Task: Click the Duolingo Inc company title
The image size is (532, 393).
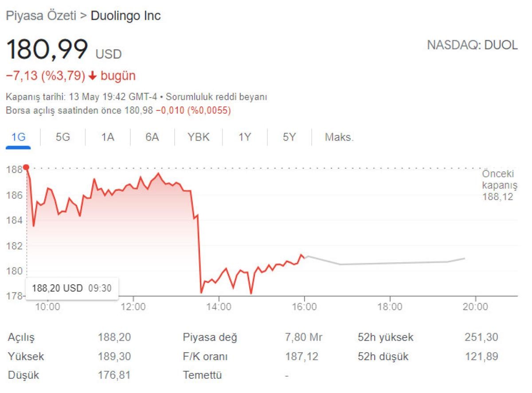Action: [x=125, y=16]
